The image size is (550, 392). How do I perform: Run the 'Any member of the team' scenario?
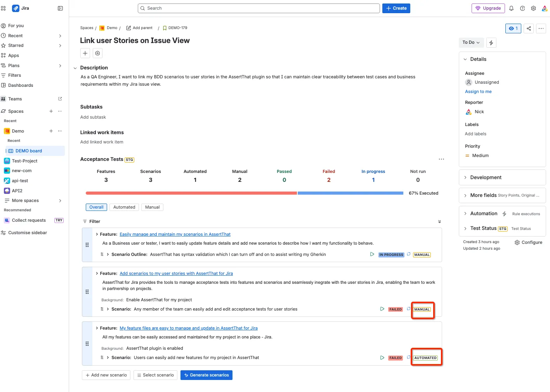pos(382,309)
